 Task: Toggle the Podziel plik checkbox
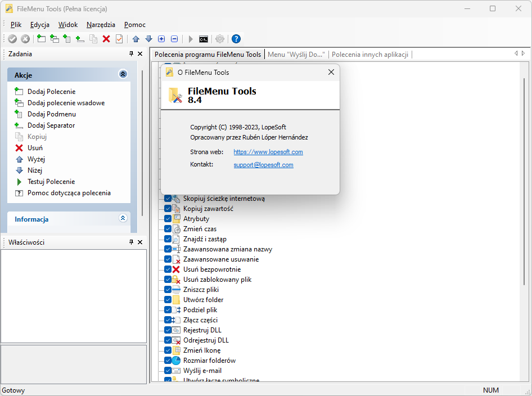(x=168, y=310)
